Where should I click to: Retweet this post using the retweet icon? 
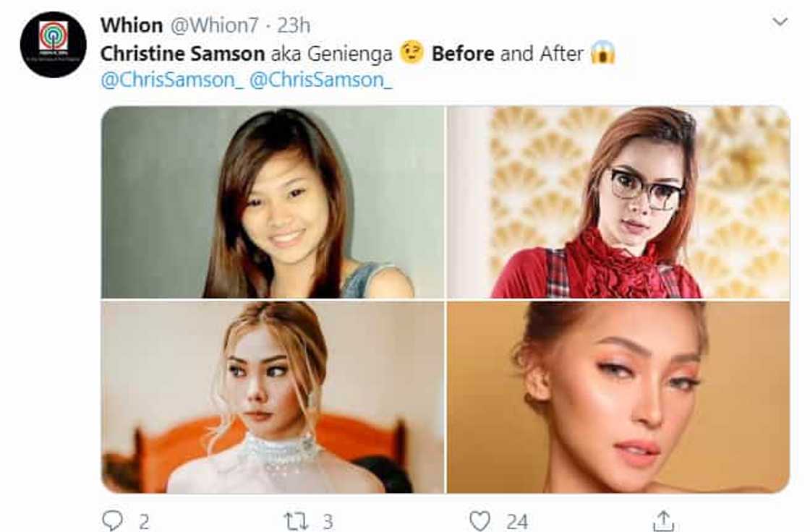[x=297, y=520]
